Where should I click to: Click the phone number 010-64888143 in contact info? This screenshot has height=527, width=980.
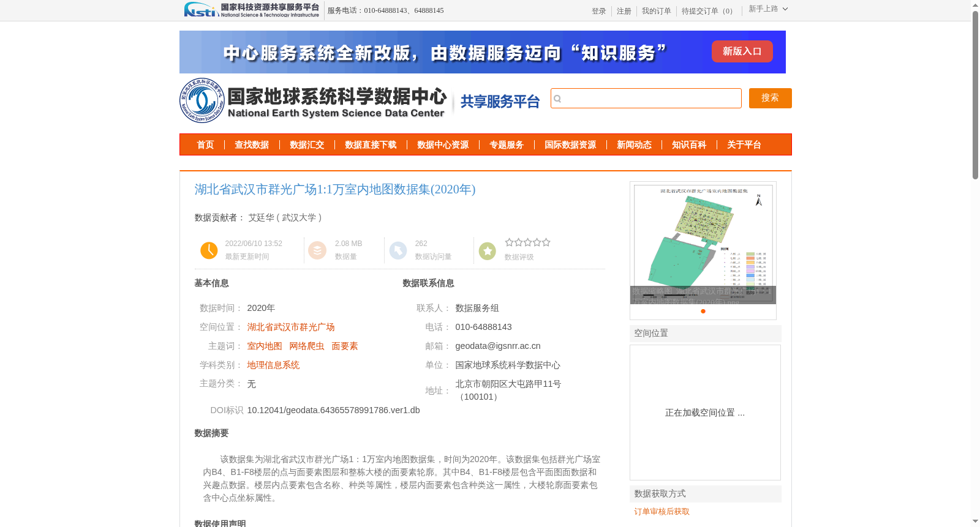coord(483,327)
